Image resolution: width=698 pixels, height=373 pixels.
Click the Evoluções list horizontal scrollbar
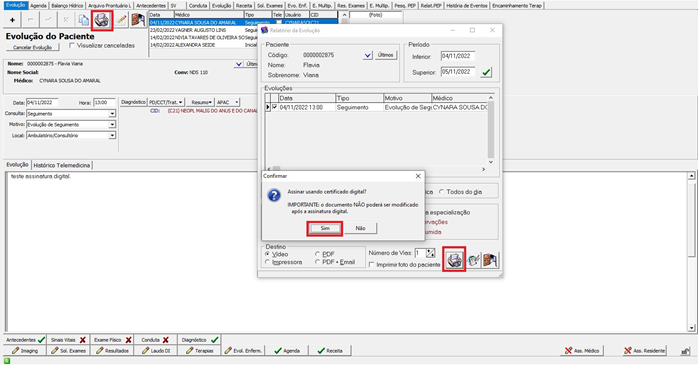click(x=377, y=169)
